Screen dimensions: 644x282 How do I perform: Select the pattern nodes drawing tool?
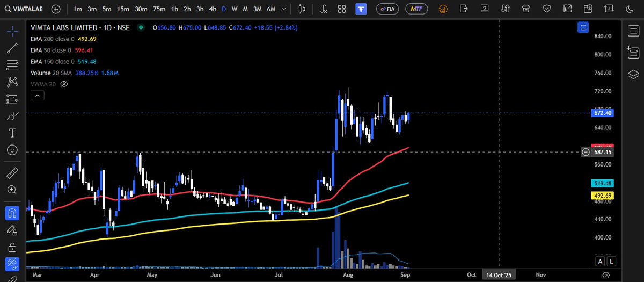(x=12, y=82)
